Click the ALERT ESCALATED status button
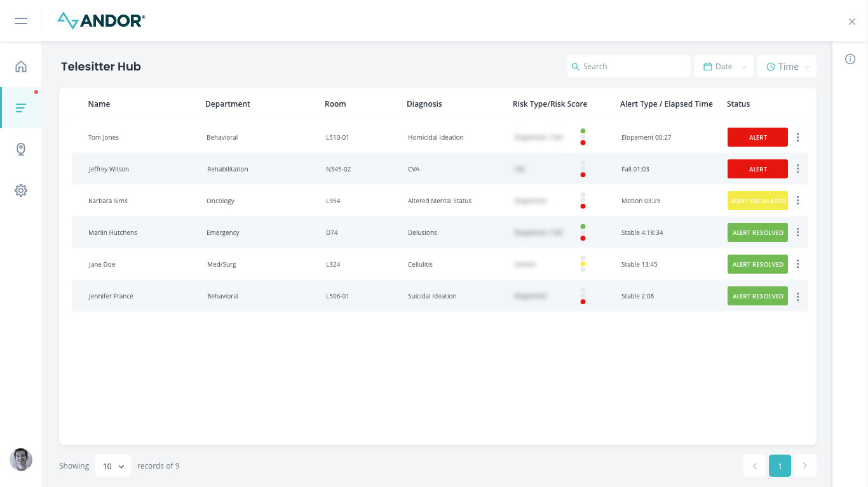Screen dimensions: 868x487 757,201
